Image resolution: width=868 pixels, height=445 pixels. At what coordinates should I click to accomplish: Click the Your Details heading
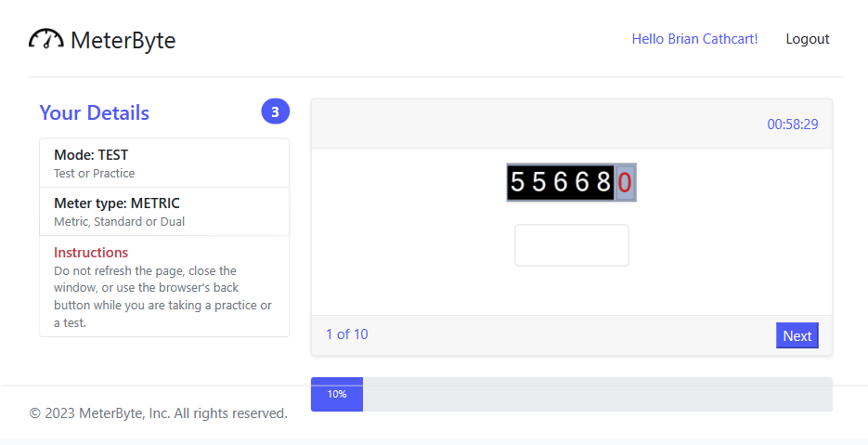(x=94, y=112)
